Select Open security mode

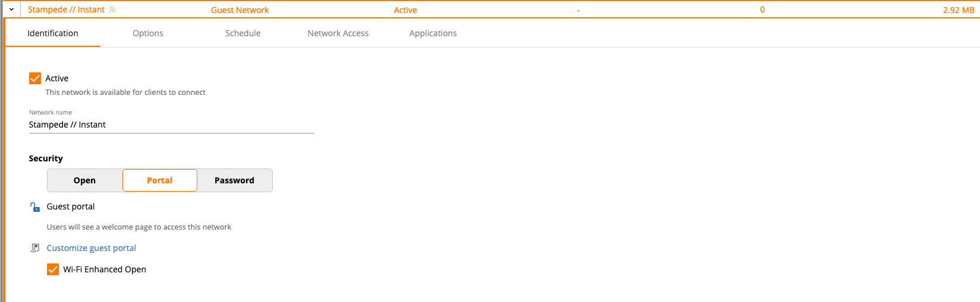tap(85, 180)
